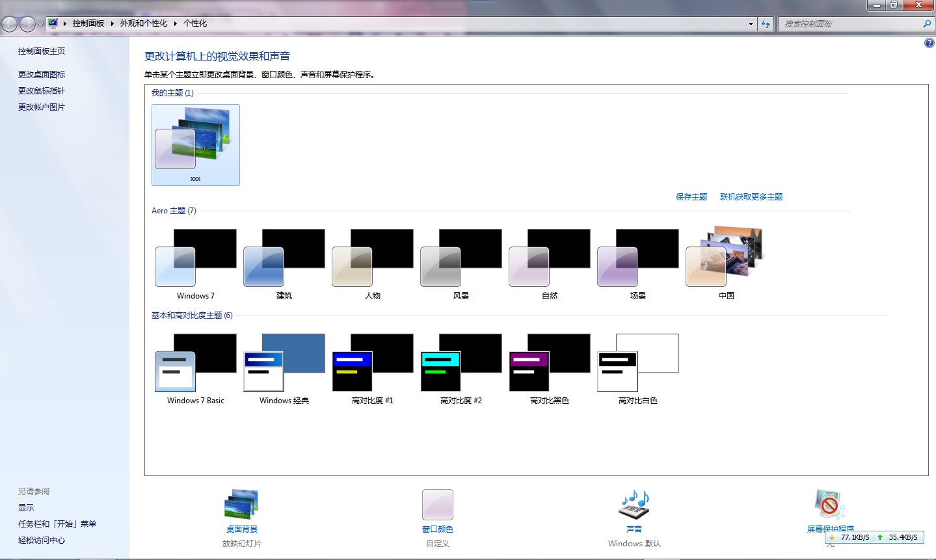The height and width of the screenshot is (560, 936).
Task: Open the 显示 link under See also
Action: 26,508
